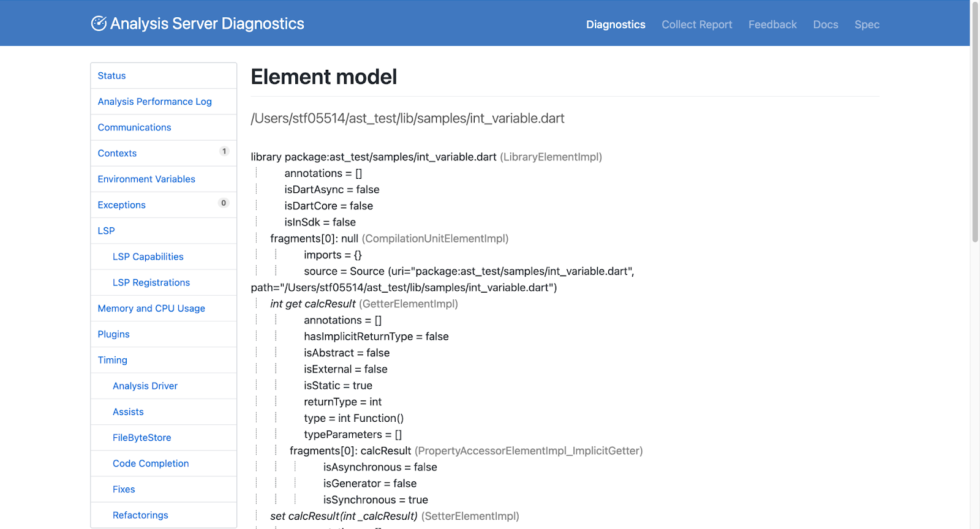Go to the Feedback page
Image resolution: width=980 pixels, height=529 pixels.
tap(772, 24)
